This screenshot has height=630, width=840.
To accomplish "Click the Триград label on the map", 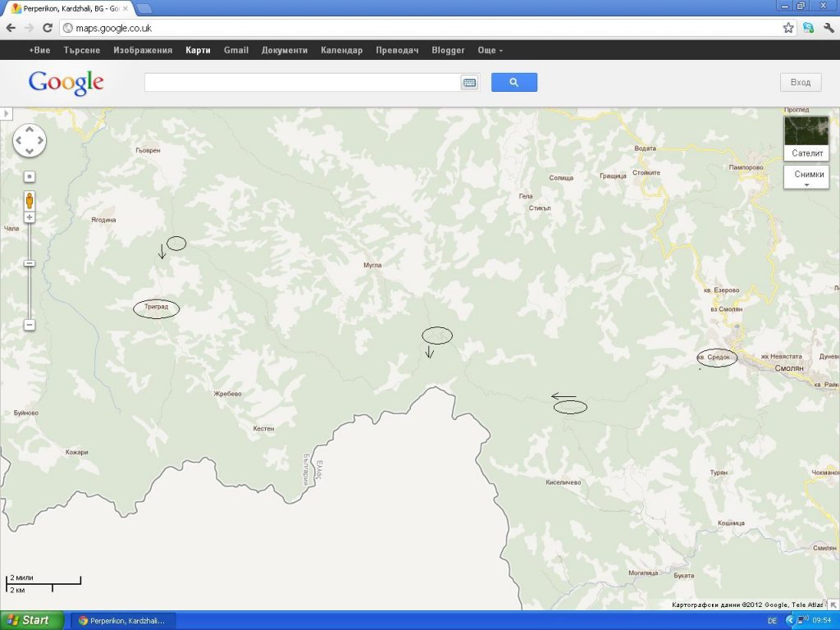I will pos(156,307).
